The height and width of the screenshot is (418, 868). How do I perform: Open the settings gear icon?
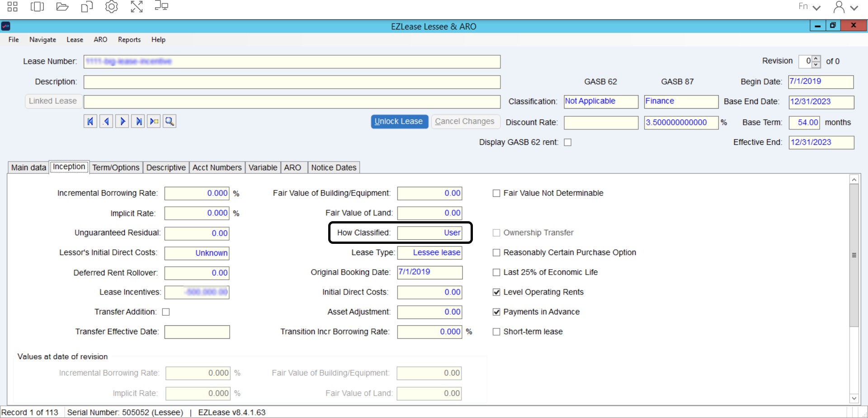[111, 7]
